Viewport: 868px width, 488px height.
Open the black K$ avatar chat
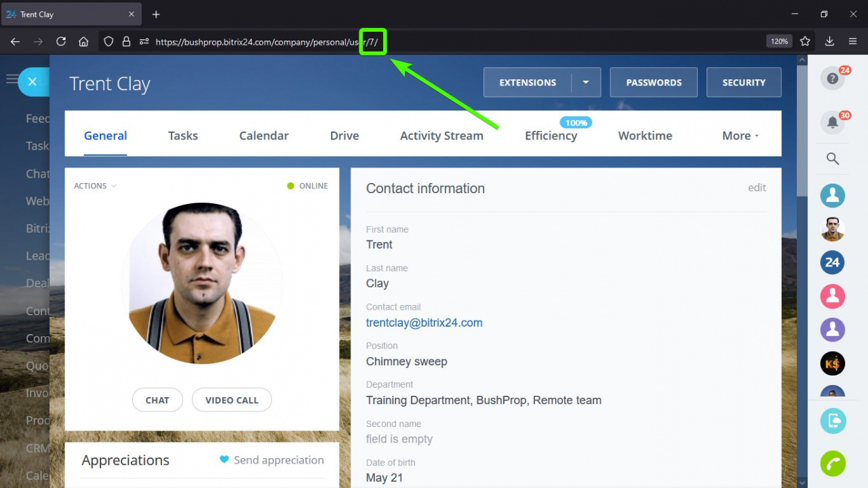tap(833, 364)
